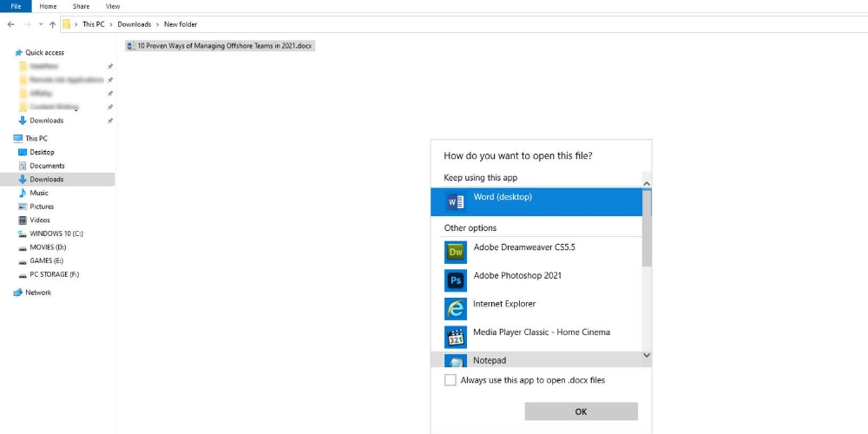Click New folder in breadcrumb path

point(181,24)
